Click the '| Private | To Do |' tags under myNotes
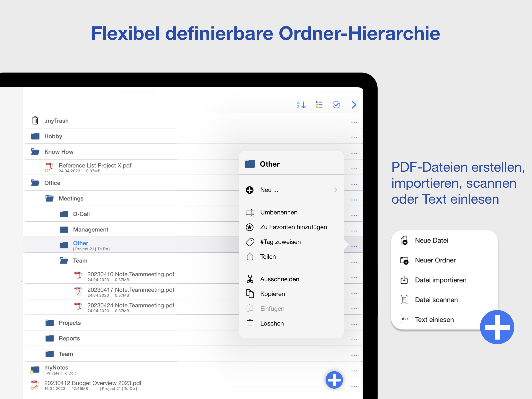 coord(60,373)
